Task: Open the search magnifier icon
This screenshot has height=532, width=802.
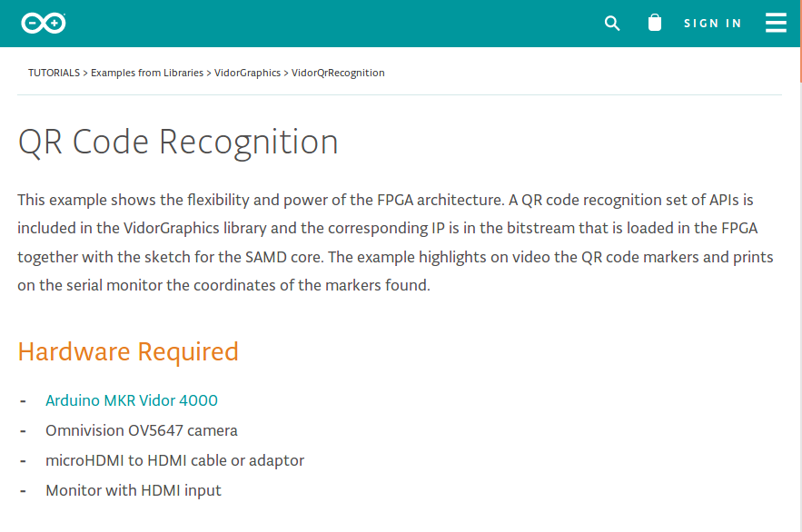Action: [x=612, y=24]
